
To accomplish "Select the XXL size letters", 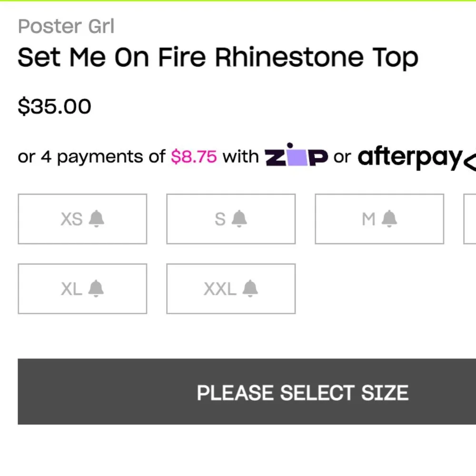I will 220,289.
